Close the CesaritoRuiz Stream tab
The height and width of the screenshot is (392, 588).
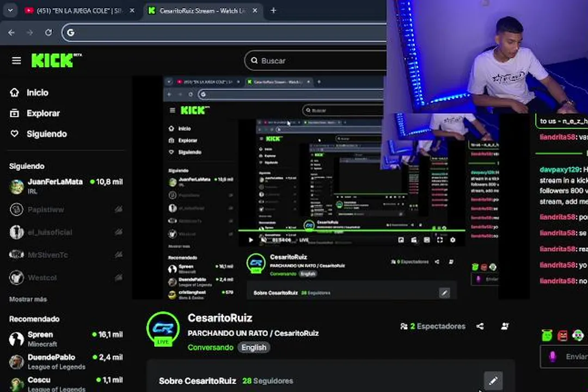[255, 10]
